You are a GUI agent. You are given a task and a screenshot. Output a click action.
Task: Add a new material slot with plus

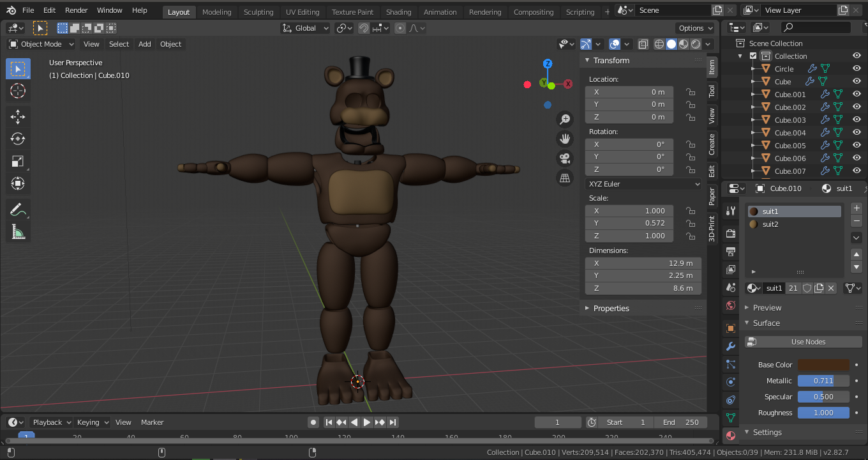(857, 208)
